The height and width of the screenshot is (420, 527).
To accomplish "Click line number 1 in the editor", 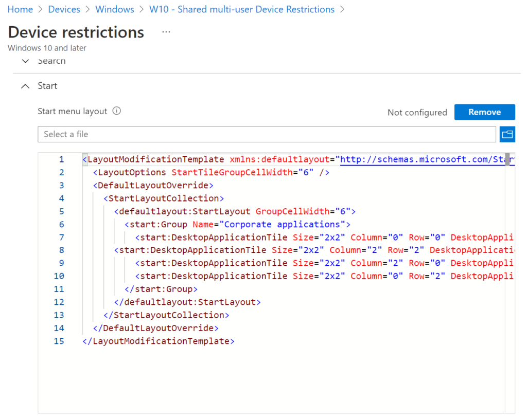I will 62,159.
